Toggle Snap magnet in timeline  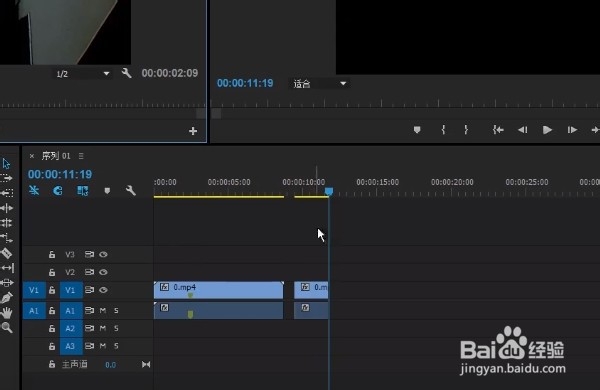click(x=58, y=190)
